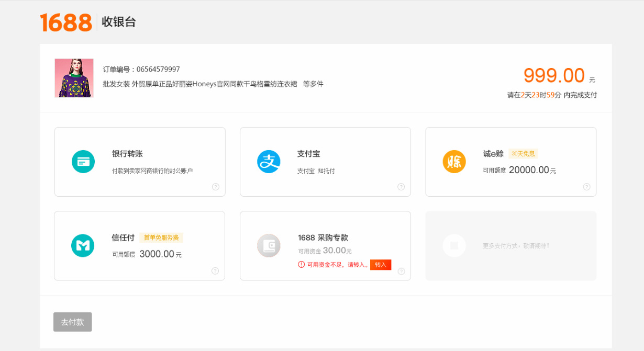This screenshot has height=351, width=644.
Task: Show help info for 诚e赊 card
Action: tap(586, 187)
